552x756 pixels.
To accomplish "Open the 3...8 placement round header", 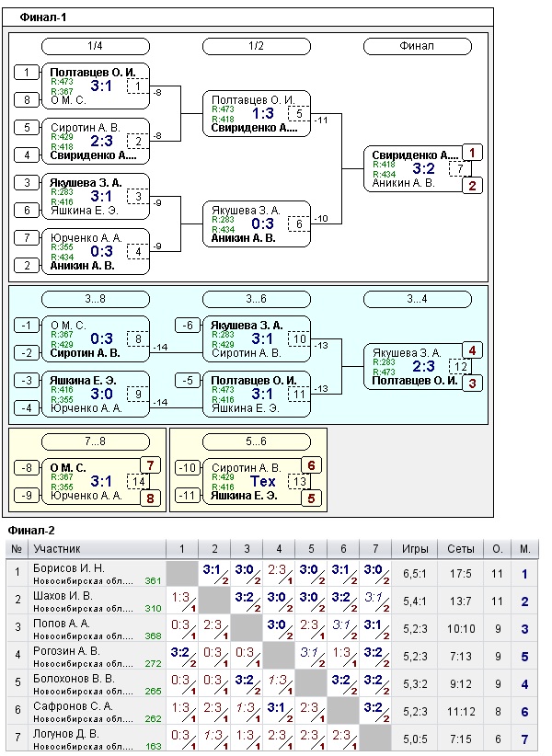I will click(96, 299).
